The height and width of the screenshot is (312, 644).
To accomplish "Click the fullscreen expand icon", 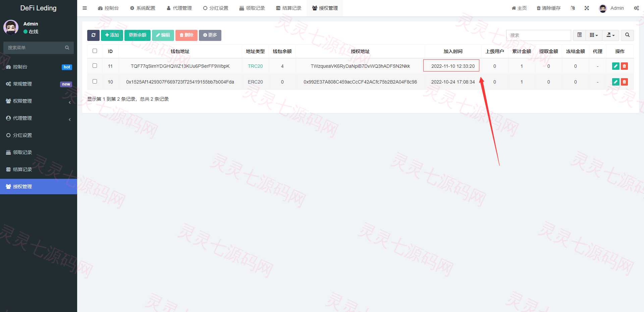I will click(587, 8).
